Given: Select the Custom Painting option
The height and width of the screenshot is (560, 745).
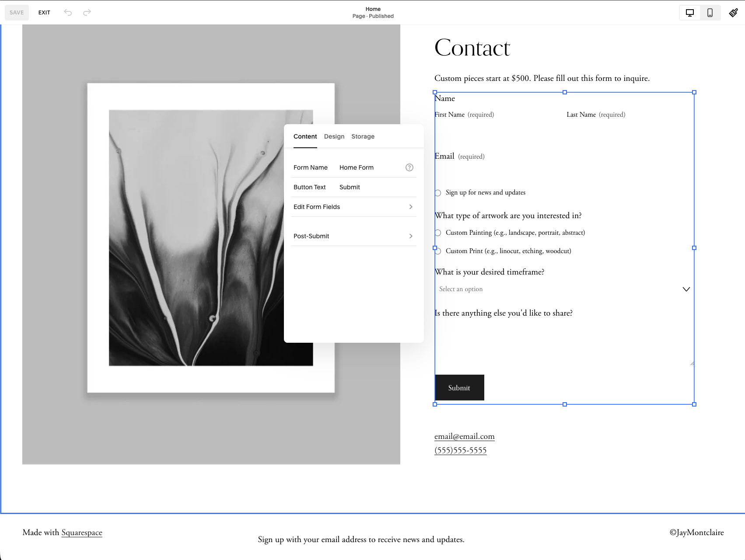Looking at the screenshot, I should (437, 233).
